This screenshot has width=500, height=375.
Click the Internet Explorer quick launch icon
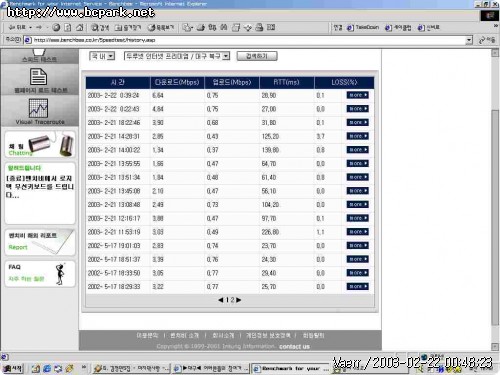[x=47, y=368]
